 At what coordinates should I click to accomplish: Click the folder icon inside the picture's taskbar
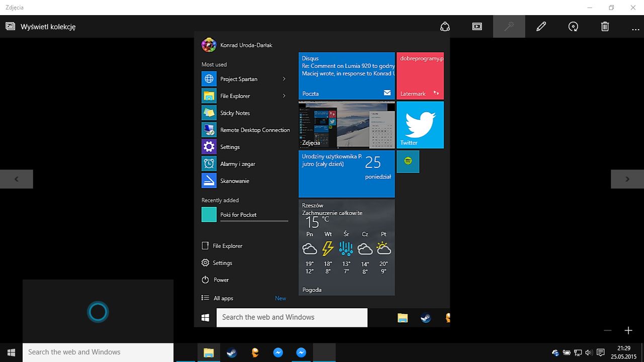click(403, 318)
